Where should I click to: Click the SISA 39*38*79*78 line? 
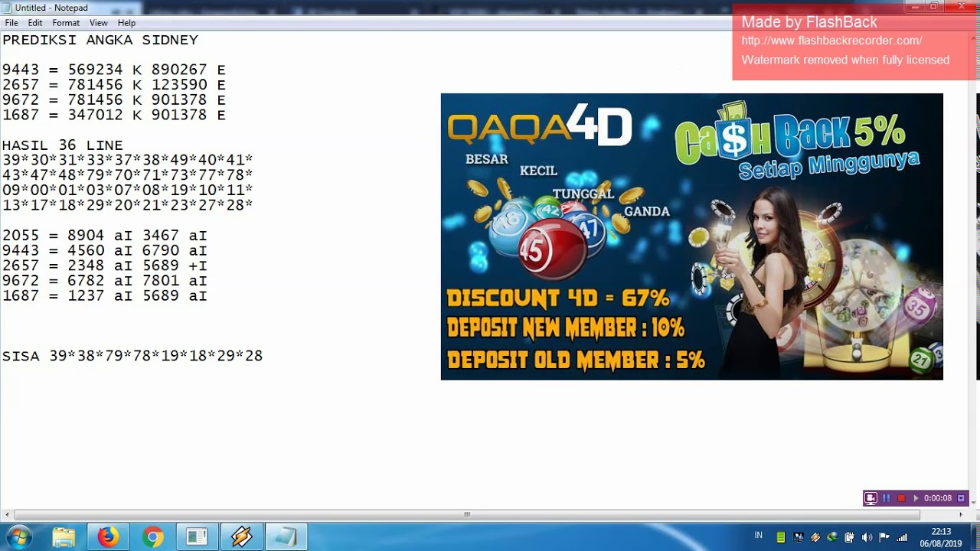[132, 356]
